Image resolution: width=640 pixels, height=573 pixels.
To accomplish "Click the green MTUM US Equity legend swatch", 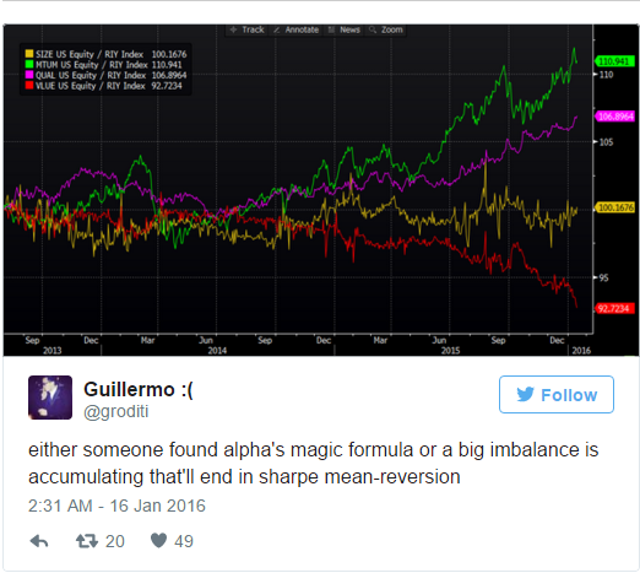I will (x=29, y=64).
